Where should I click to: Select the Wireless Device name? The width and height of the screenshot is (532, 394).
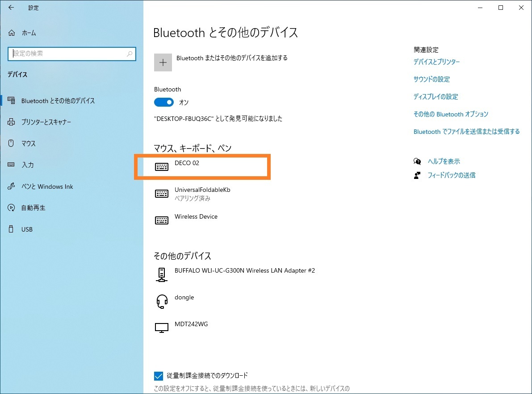pos(196,216)
